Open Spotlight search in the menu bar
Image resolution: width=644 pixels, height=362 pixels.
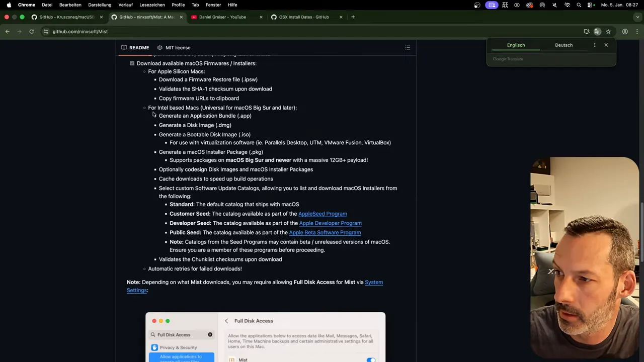point(579,5)
